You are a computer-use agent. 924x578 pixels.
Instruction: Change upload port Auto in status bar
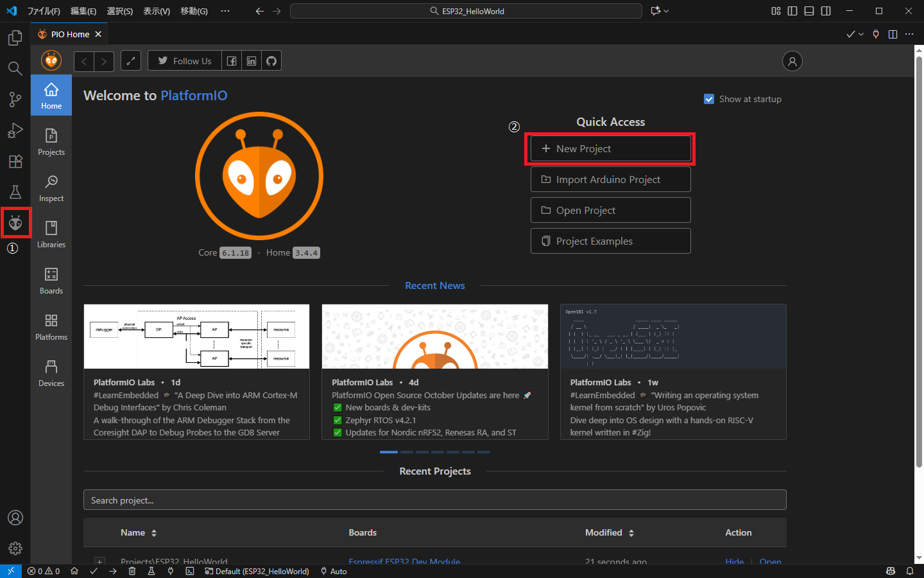click(x=334, y=571)
